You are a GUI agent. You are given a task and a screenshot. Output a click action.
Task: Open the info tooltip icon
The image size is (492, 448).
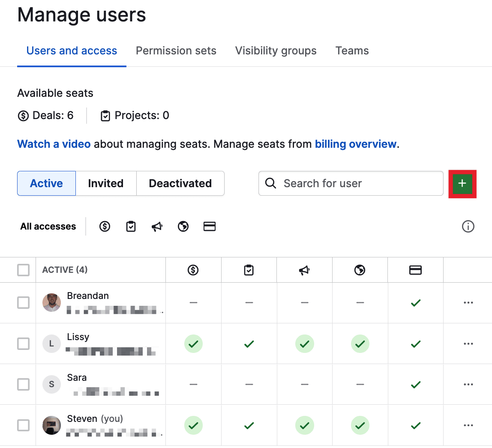pyautogui.click(x=468, y=226)
